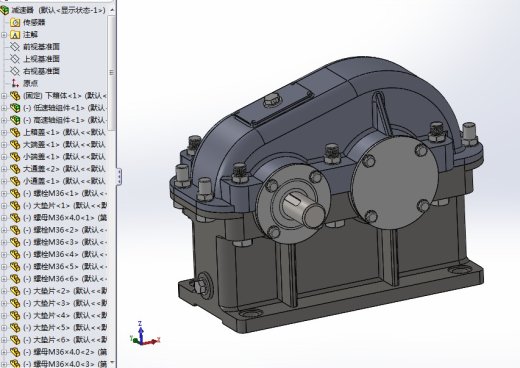Click the 高速轴组件 sub-assembly icon

tap(15, 120)
